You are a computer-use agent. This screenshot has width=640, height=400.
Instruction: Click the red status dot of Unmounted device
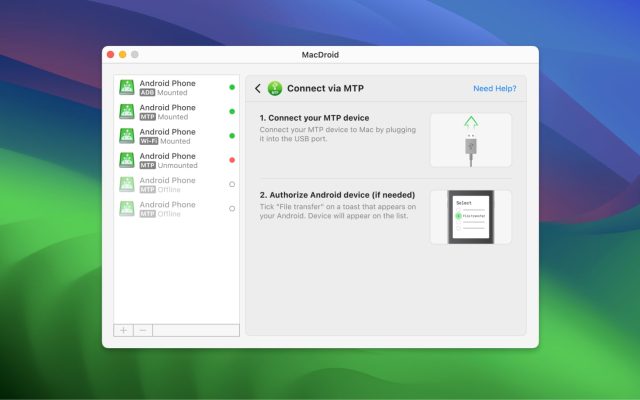[x=232, y=160]
